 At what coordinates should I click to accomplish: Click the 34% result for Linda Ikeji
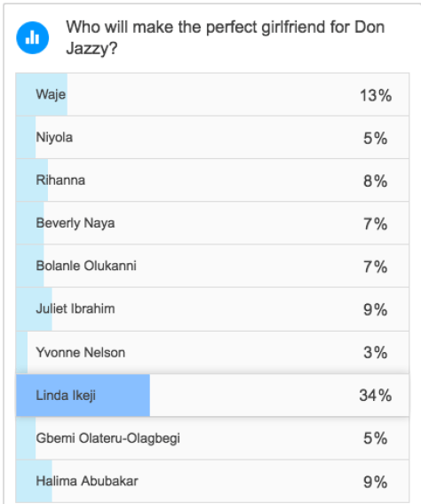375,396
